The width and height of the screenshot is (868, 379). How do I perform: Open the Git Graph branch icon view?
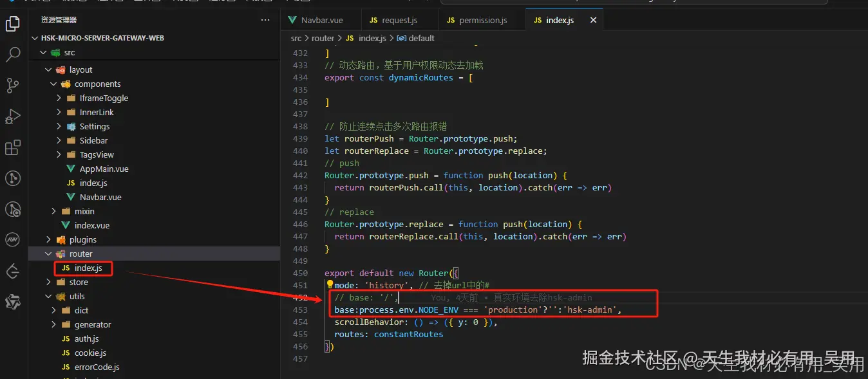(x=13, y=178)
